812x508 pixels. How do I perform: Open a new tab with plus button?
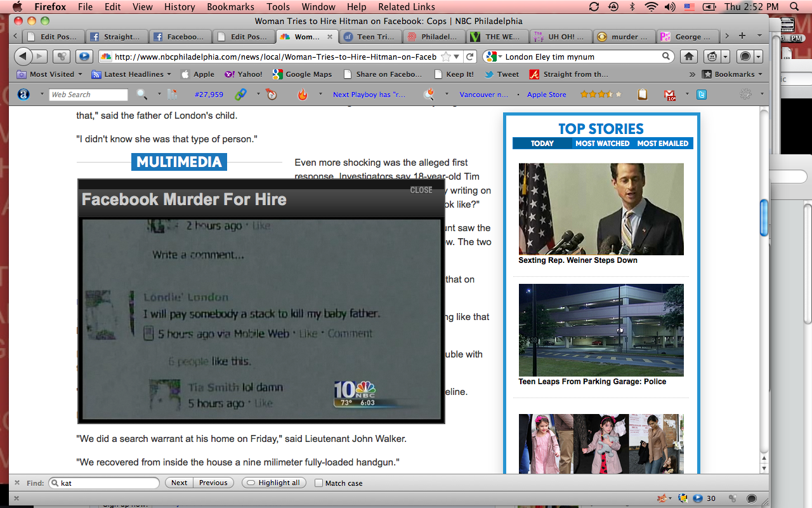click(742, 36)
